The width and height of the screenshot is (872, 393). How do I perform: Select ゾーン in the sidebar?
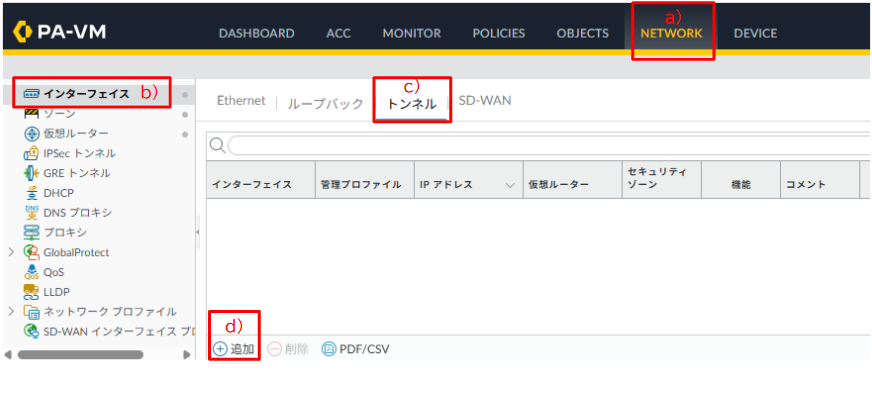(60, 114)
